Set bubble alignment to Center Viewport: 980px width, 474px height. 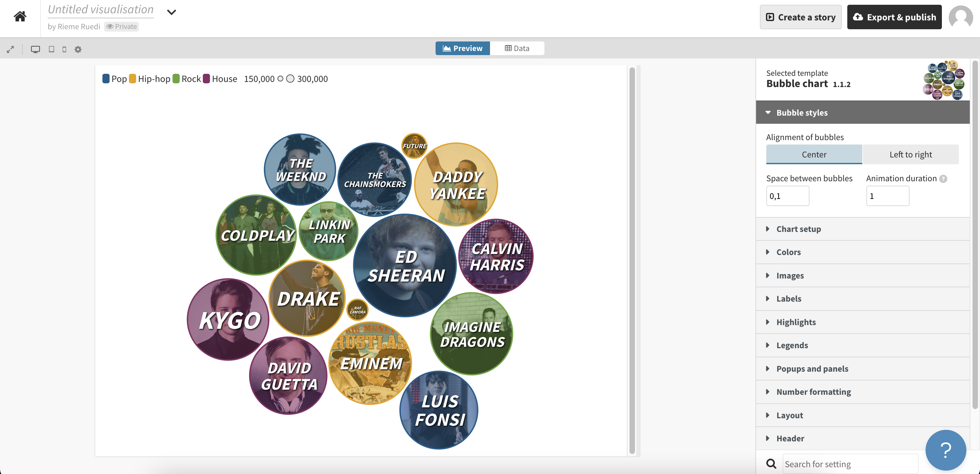(x=814, y=154)
